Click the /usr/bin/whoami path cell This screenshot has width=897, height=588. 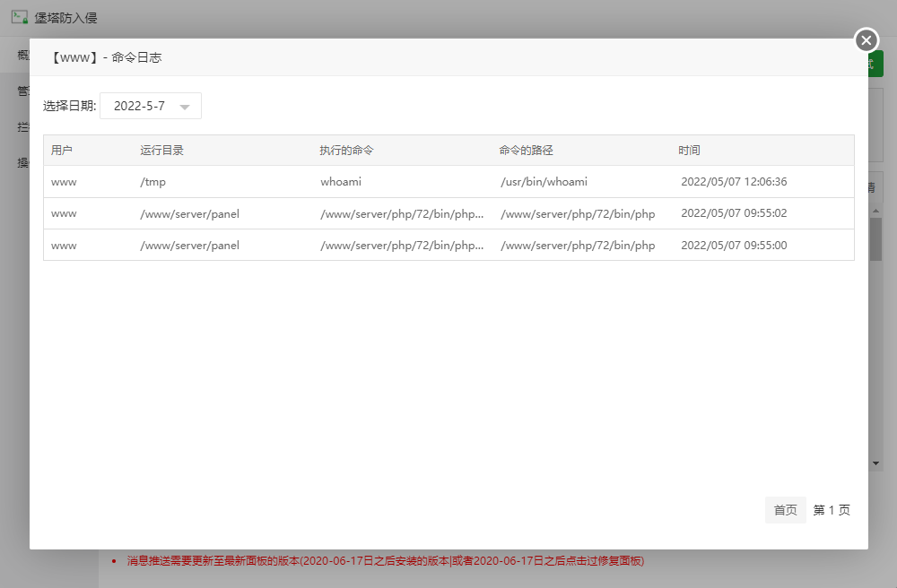pos(544,182)
